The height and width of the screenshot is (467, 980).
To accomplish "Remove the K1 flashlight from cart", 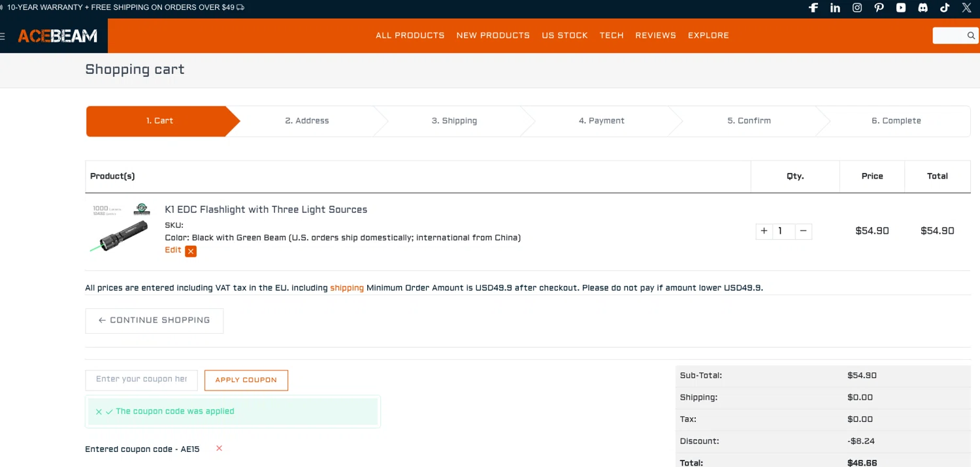I will click(191, 251).
